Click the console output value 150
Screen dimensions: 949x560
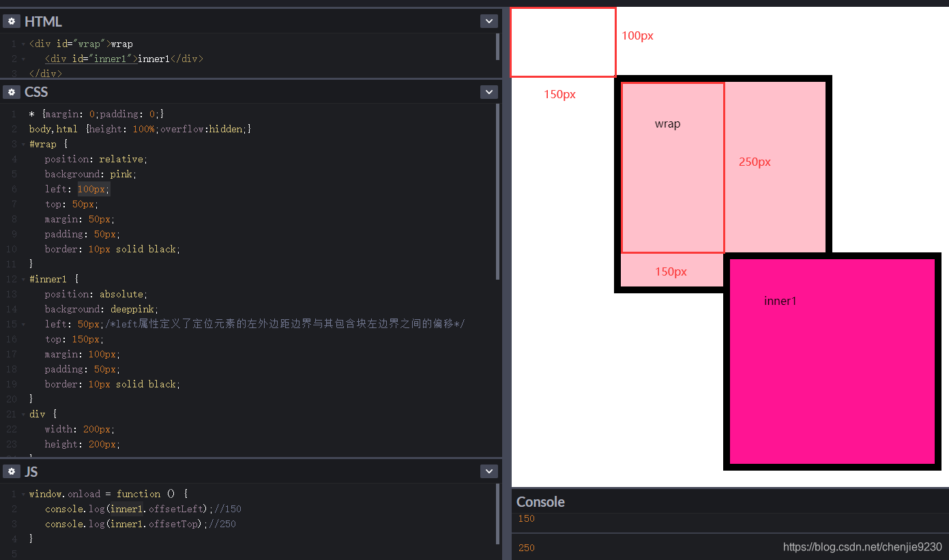pyautogui.click(x=527, y=519)
